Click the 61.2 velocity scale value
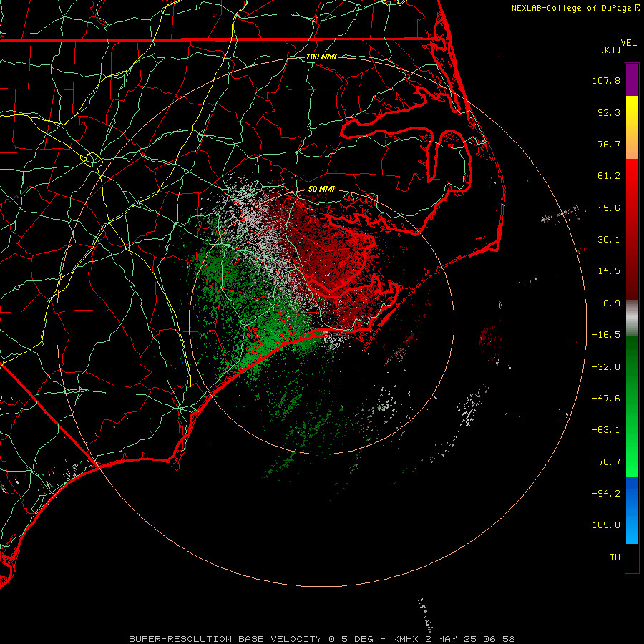Screen dimensions: 644x644 [x=609, y=176]
